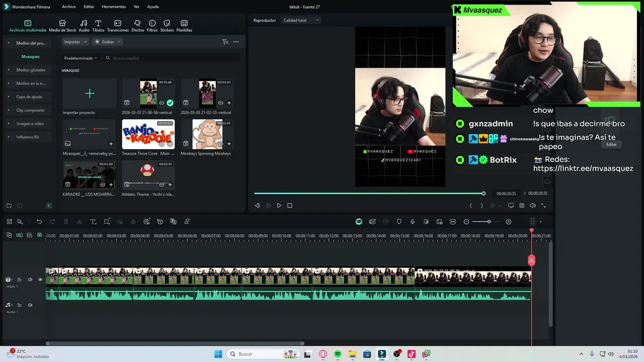Mute the Video 1 track

(30, 280)
